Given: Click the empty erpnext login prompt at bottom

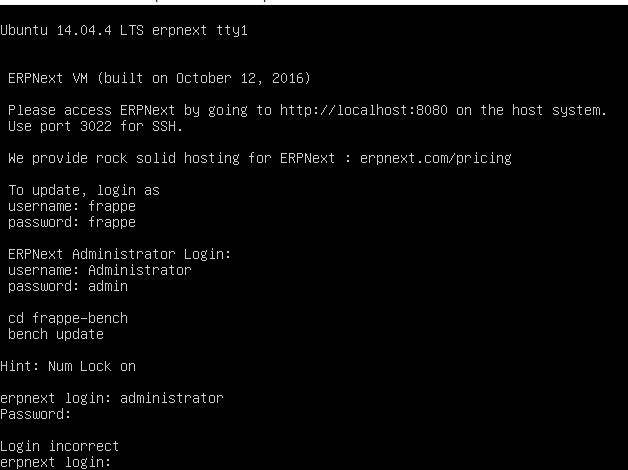Looking at the screenshot, I should pos(55,462).
